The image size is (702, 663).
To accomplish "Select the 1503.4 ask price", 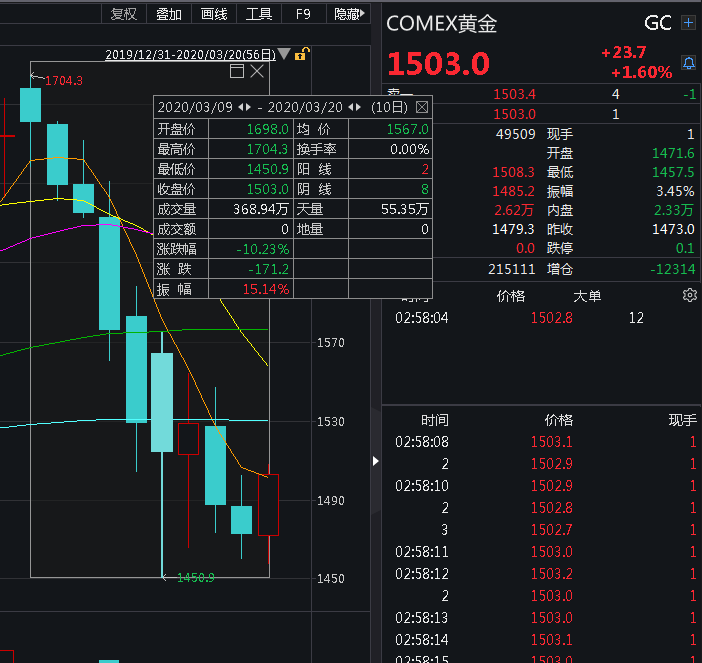I will point(514,94).
